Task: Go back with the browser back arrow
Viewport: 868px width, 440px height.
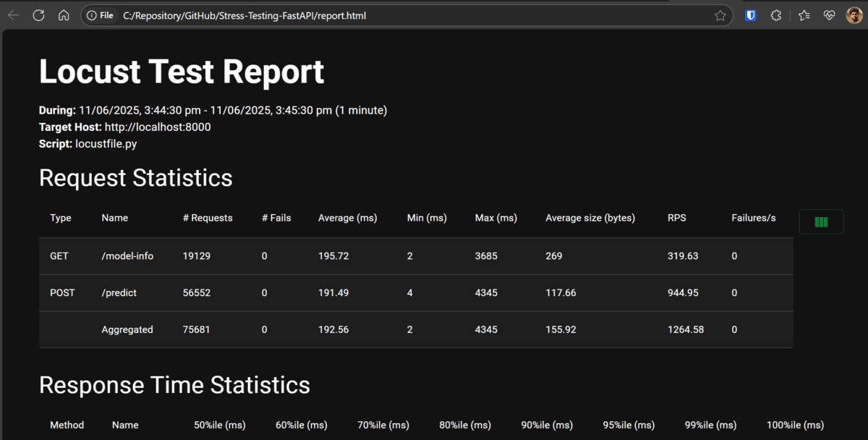Action: (14, 15)
